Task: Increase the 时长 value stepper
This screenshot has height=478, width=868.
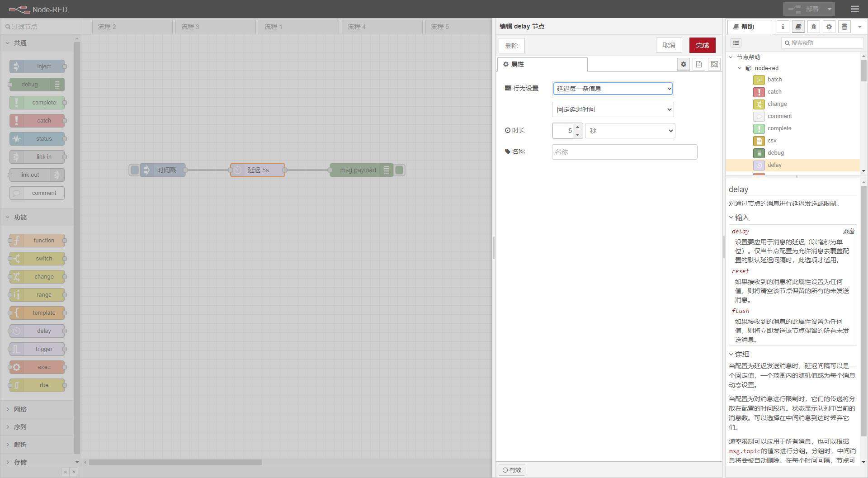Action: tap(577, 127)
